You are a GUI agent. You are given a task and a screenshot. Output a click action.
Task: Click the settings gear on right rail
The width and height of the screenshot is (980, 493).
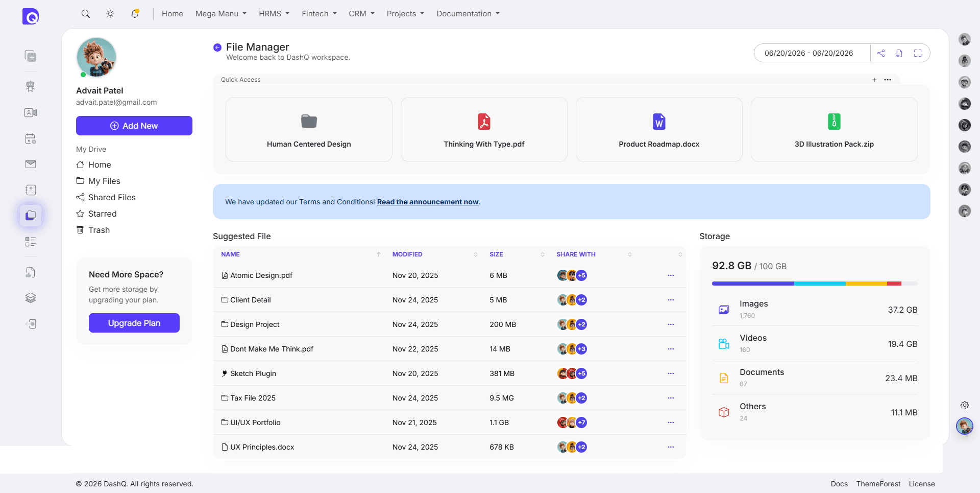(x=965, y=405)
